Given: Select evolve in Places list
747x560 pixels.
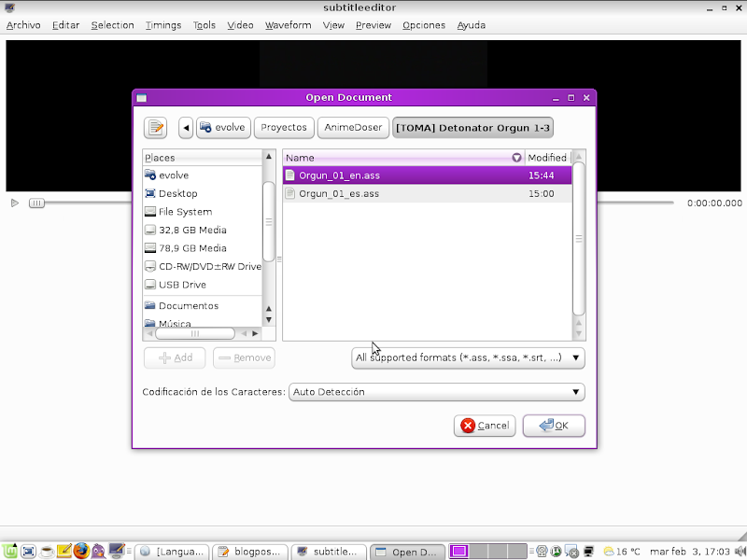Looking at the screenshot, I should [x=203, y=175].
